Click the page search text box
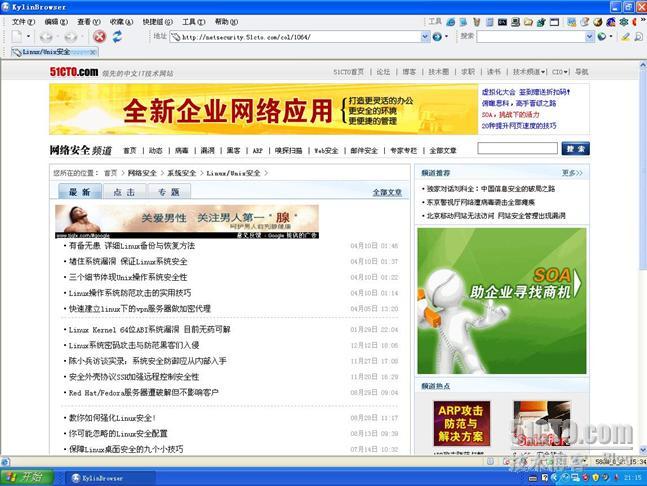The height and width of the screenshot is (486, 647). pyautogui.click(x=517, y=149)
